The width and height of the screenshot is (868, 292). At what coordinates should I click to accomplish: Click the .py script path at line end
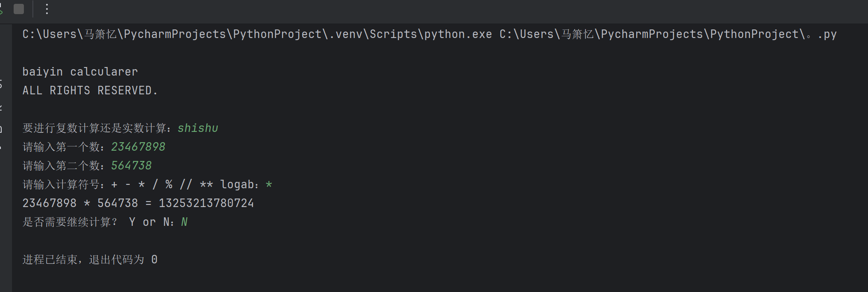pos(668,34)
